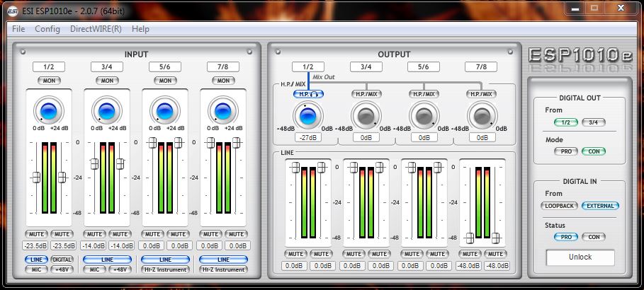Mute the right channel of input 3/4
644x290 pixels.
120,234
